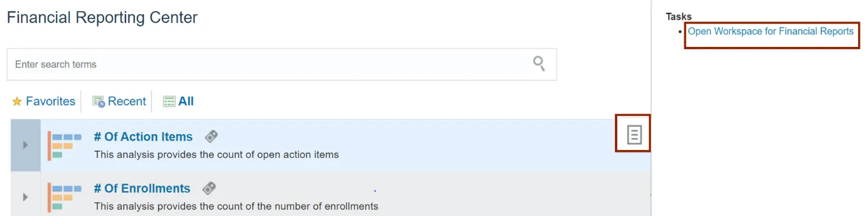The width and height of the screenshot is (868, 216).
Task: Click tag icon beside # Of Enrollments
Action: (x=209, y=188)
